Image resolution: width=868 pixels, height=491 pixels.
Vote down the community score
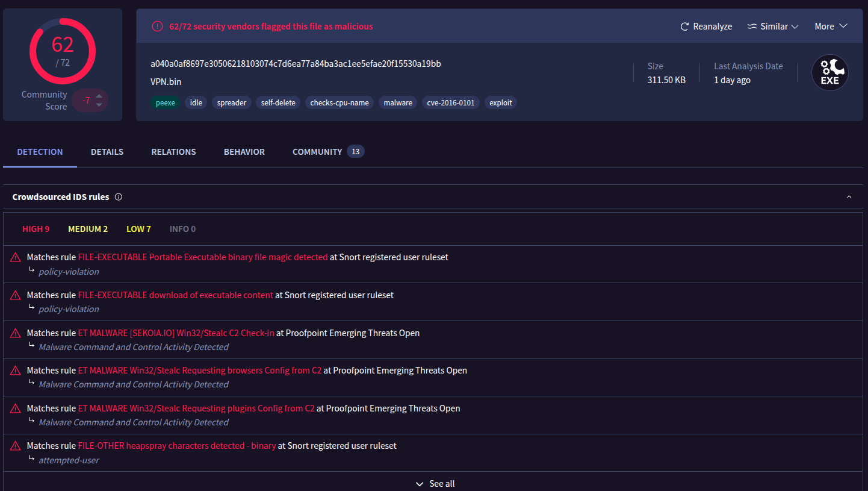99,105
